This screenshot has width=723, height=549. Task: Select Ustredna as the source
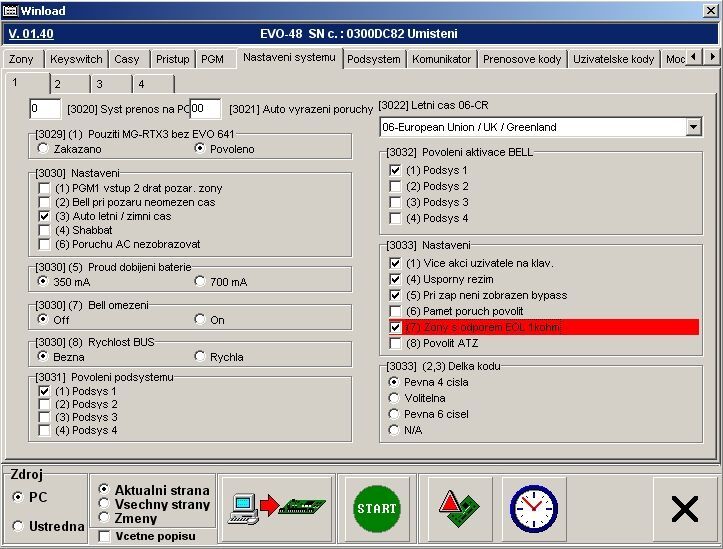pos(18,526)
